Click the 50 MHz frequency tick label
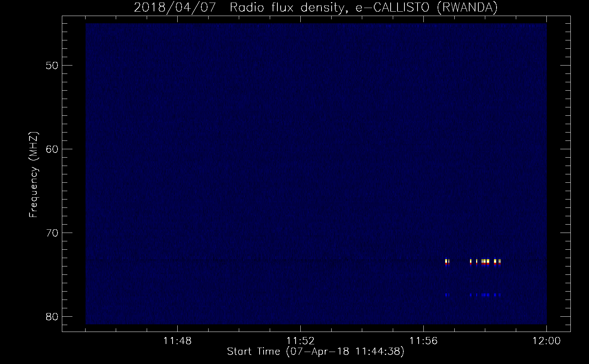The width and height of the screenshot is (589, 364). point(51,66)
